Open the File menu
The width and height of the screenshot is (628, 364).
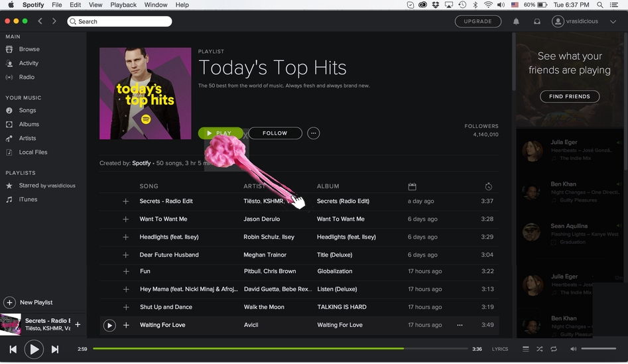pyautogui.click(x=57, y=5)
